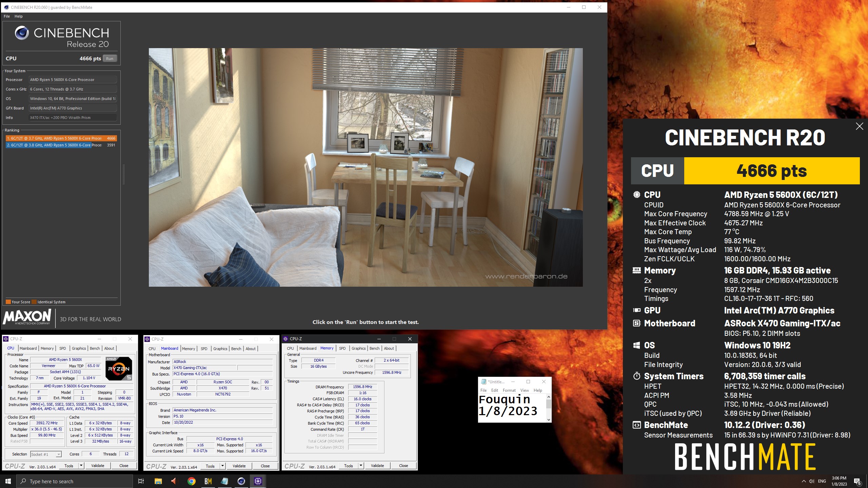Open Format menu in Notepad

pos(509,390)
